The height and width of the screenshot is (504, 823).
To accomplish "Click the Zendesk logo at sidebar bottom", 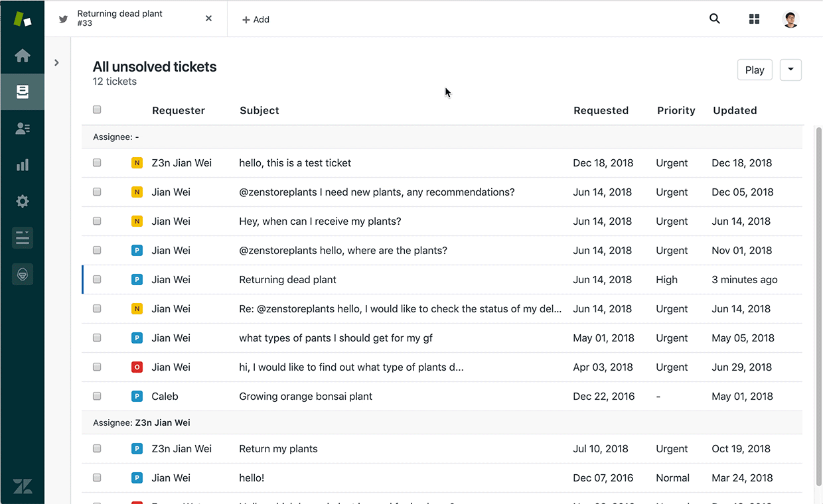I will coord(23,485).
